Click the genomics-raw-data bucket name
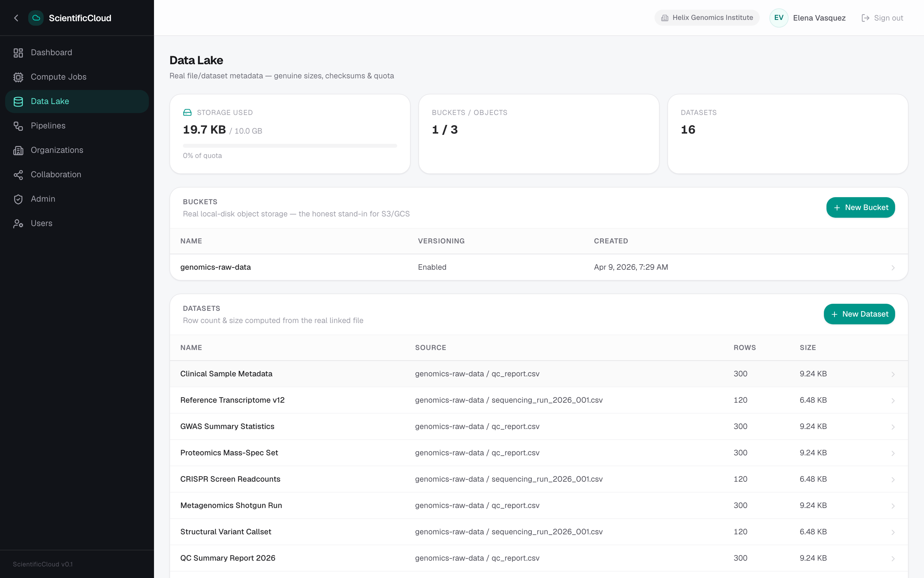 coord(215,267)
